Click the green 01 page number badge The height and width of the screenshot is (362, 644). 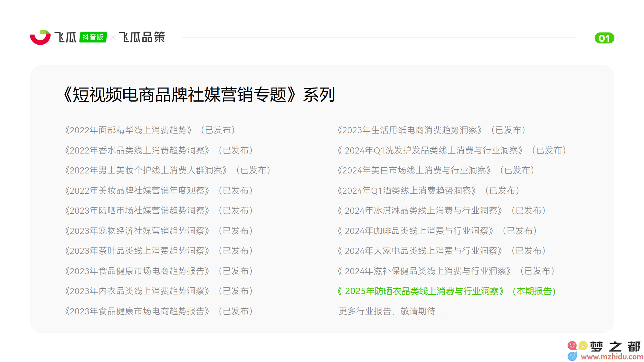[604, 38]
